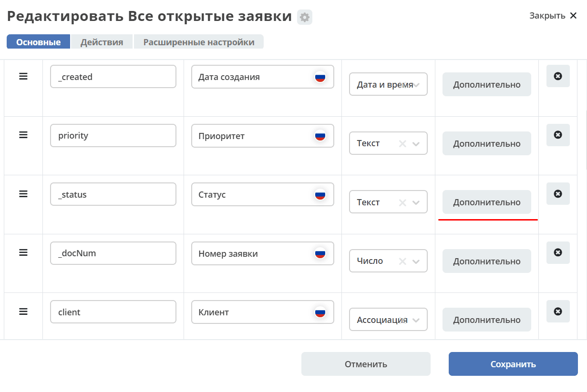Click Дополнительно for the client row

[487, 320]
